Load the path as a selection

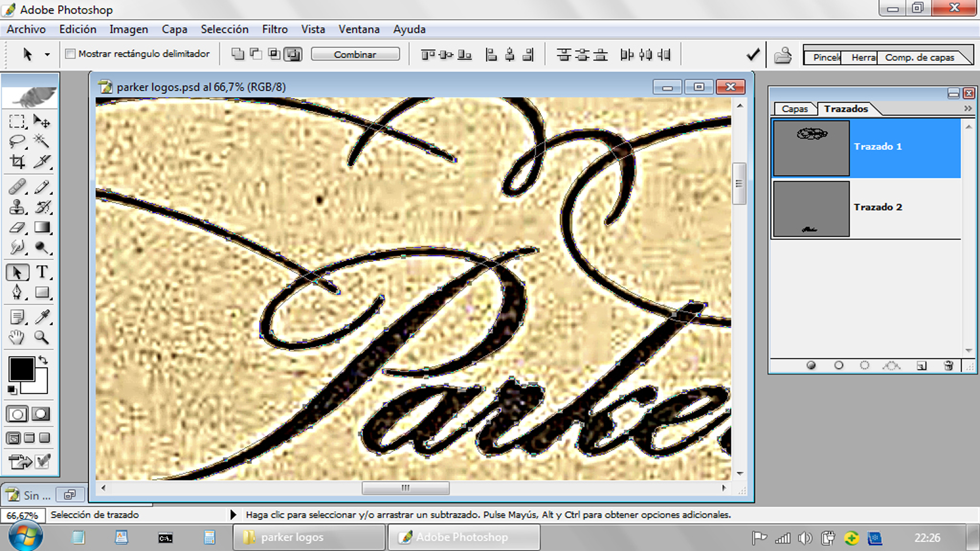click(x=864, y=365)
